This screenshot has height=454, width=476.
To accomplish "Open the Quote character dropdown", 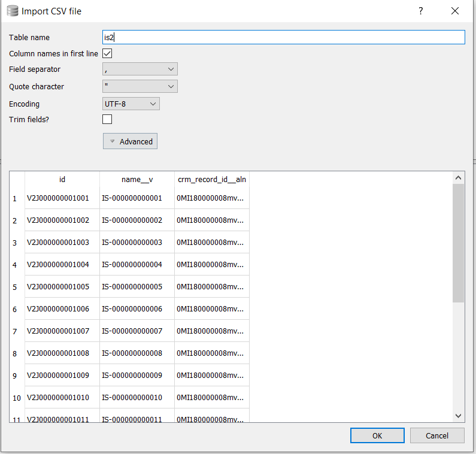I will [x=140, y=87].
